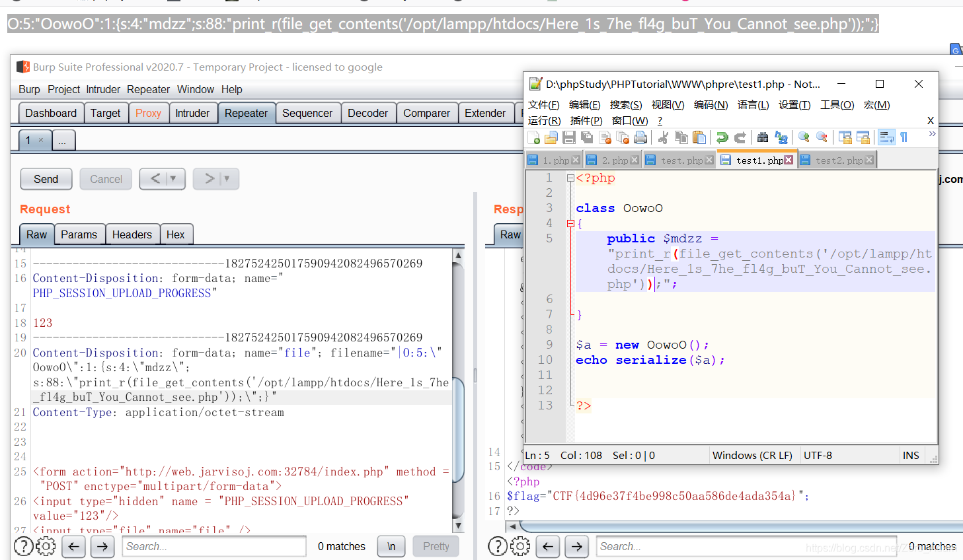Close Repeater tab 1

pyautogui.click(x=41, y=140)
